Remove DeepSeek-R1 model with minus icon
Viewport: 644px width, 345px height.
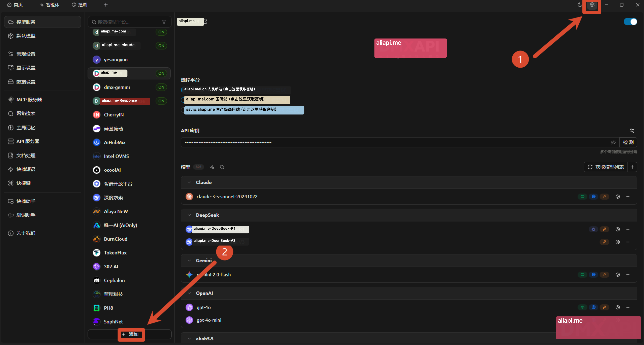(628, 229)
